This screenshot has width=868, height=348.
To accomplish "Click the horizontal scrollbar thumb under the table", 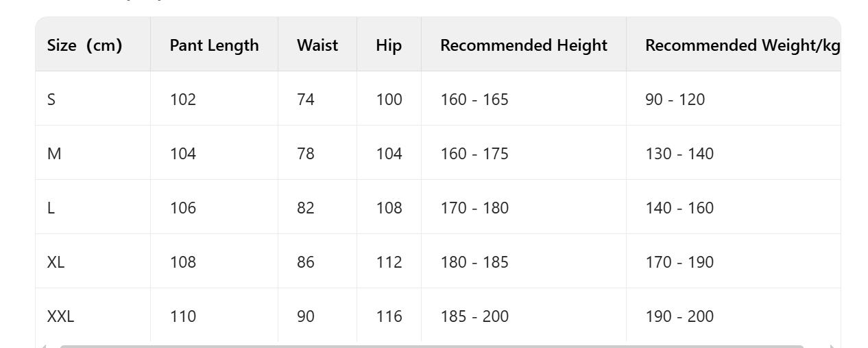I will (x=432, y=346).
